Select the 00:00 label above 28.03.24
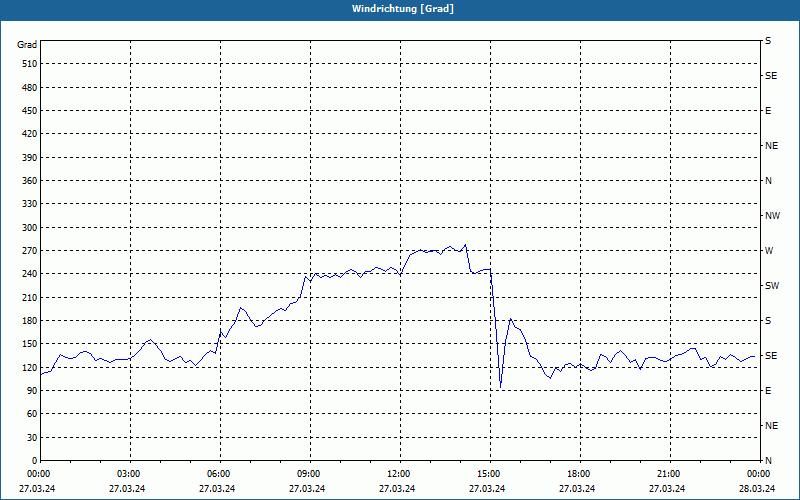Image resolution: width=800 pixels, height=500 pixels. (759, 474)
